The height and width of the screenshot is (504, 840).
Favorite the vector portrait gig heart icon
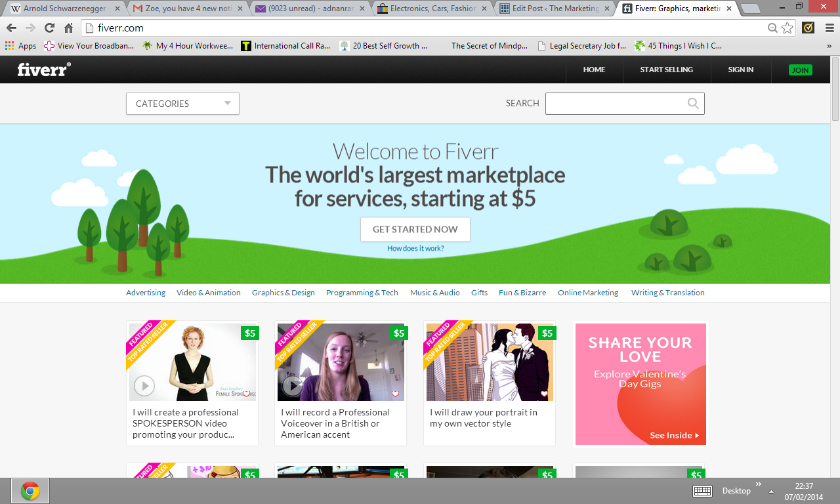pos(544,394)
